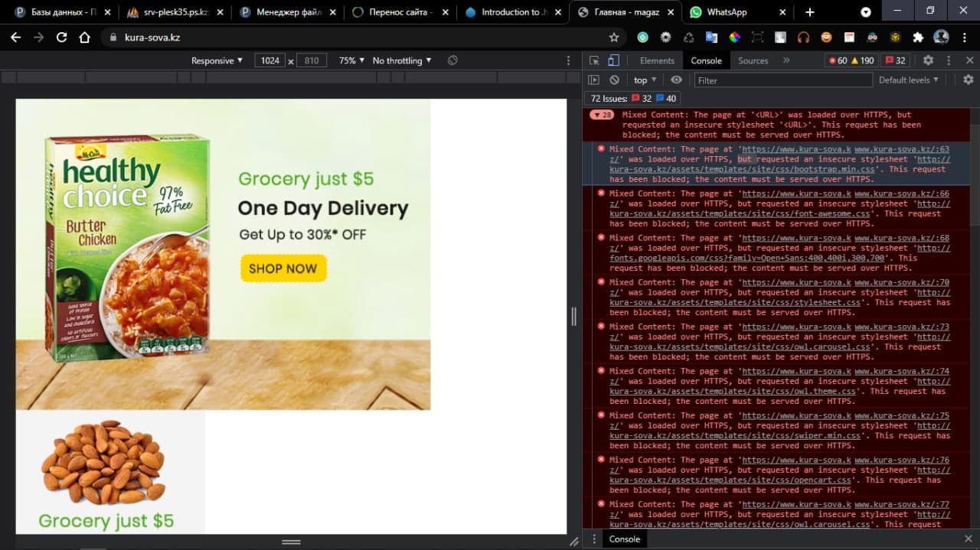The image size is (980, 550).
Task: Open the Sources panel tab
Action: pos(753,60)
